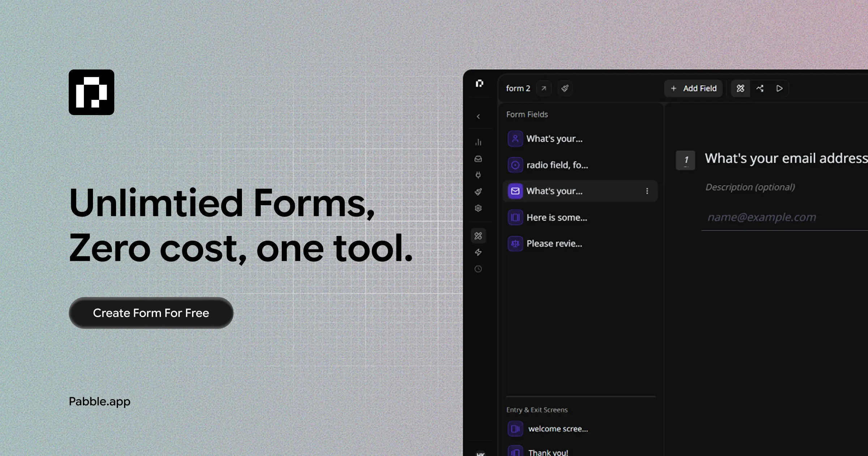Click the 'Entry & Exit Screens' section label

pos(537,410)
